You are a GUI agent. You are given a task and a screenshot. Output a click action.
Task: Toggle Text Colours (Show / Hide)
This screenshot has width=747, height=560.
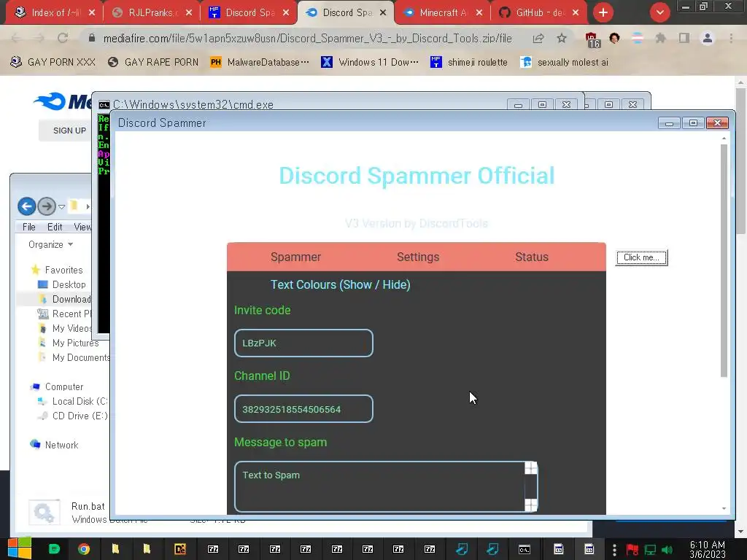coord(340,285)
